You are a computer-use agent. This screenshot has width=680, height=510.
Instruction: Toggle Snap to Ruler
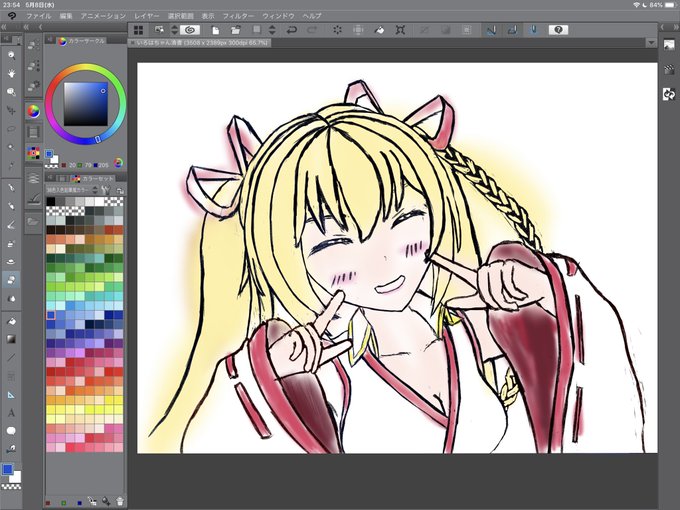pyautogui.click(x=491, y=30)
